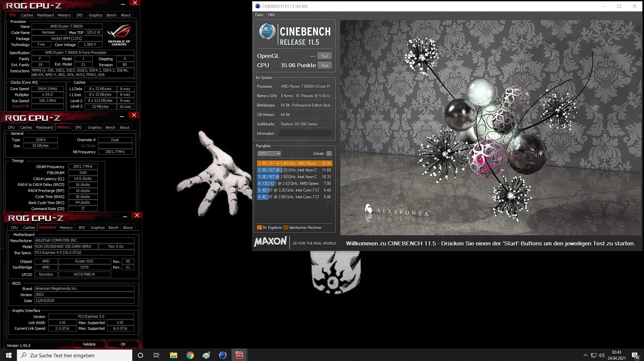
Task: Click the taskbar clock showing 02:43
Action: (x=616, y=355)
